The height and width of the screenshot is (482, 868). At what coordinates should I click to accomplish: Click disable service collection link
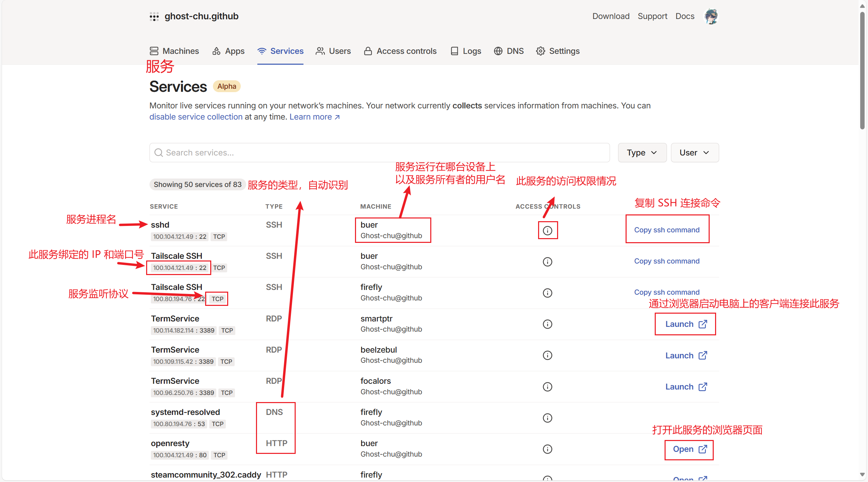pyautogui.click(x=196, y=117)
